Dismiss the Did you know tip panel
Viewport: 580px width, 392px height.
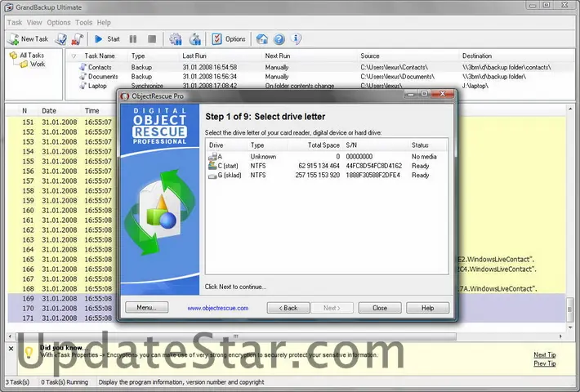point(11,349)
